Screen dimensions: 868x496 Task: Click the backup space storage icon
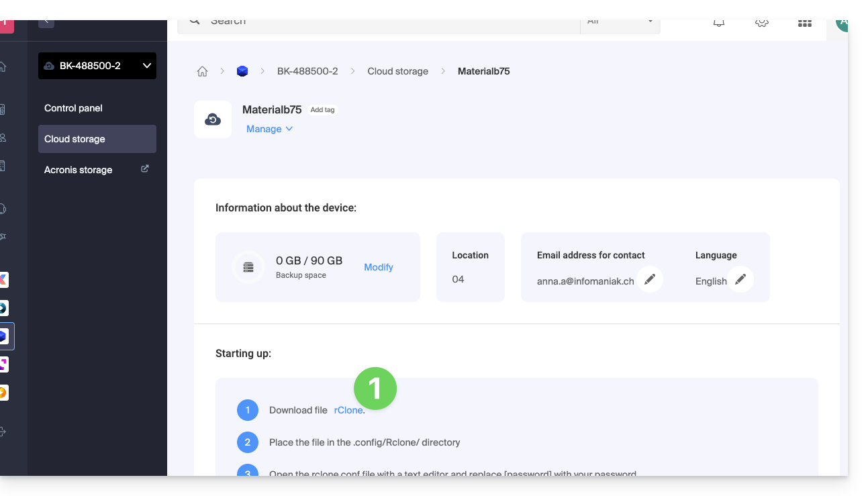pyautogui.click(x=248, y=267)
